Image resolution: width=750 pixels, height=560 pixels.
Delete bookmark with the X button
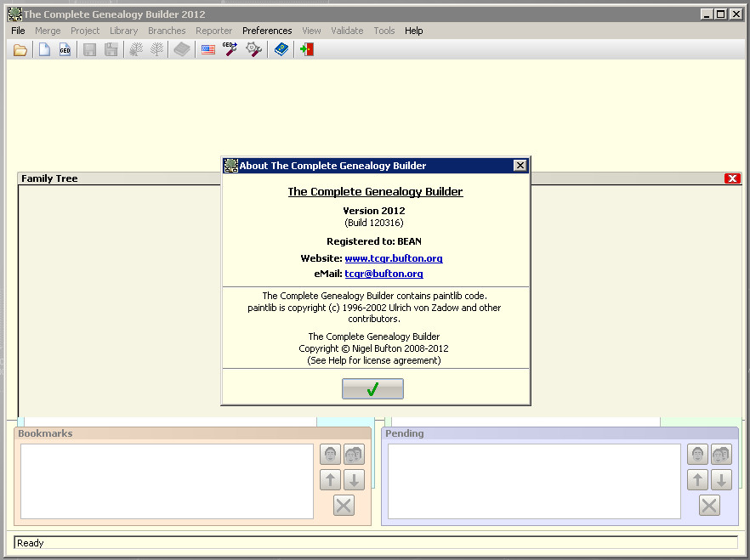(x=344, y=506)
